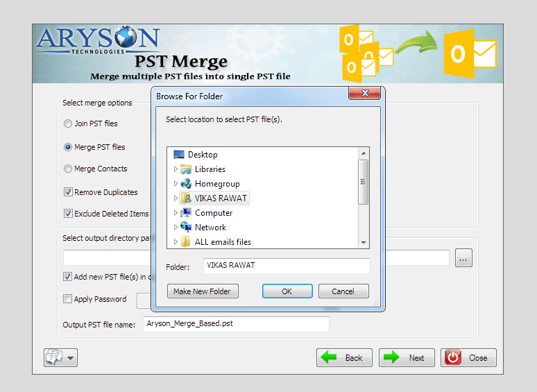
Task: Click the Back button
Action: [344, 358]
